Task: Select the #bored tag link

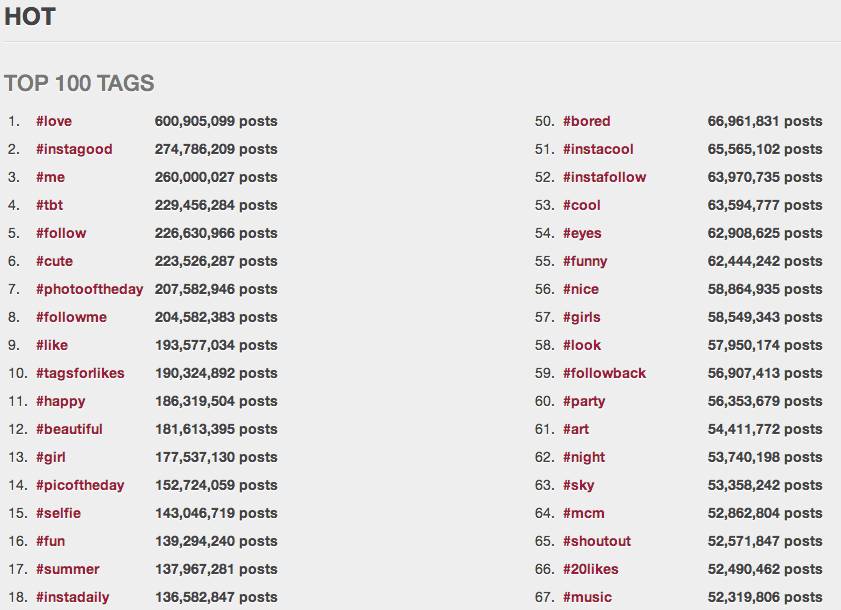Action: click(x=586, y=121)
